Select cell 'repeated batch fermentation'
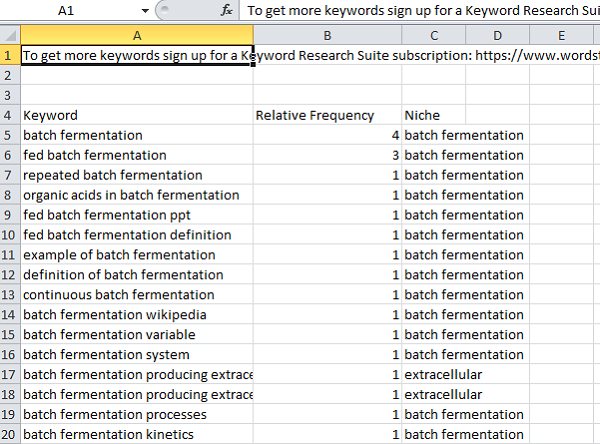The image size is (600, 444). point(137,175)
